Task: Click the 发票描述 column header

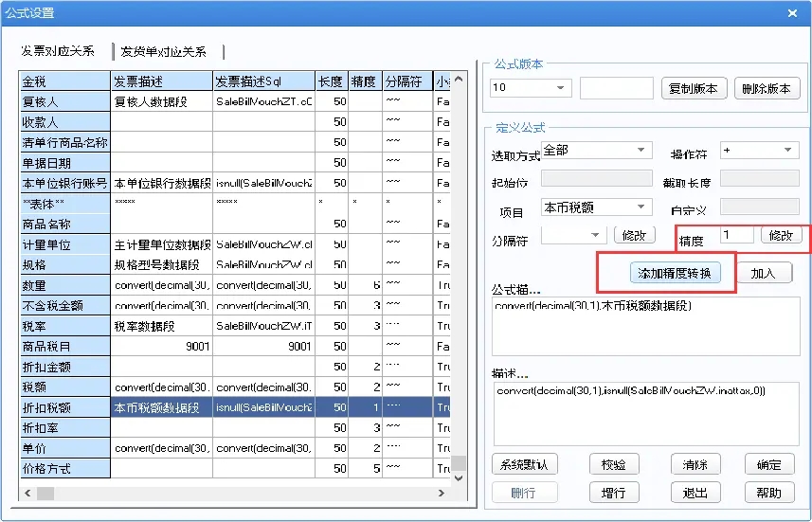Action: [x=162, y=81]
